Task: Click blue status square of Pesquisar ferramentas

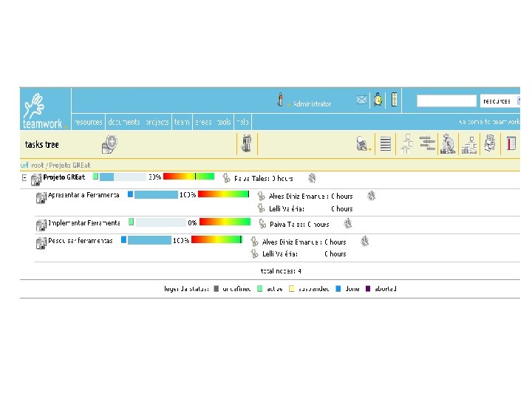Action: (x=124, y=239)
